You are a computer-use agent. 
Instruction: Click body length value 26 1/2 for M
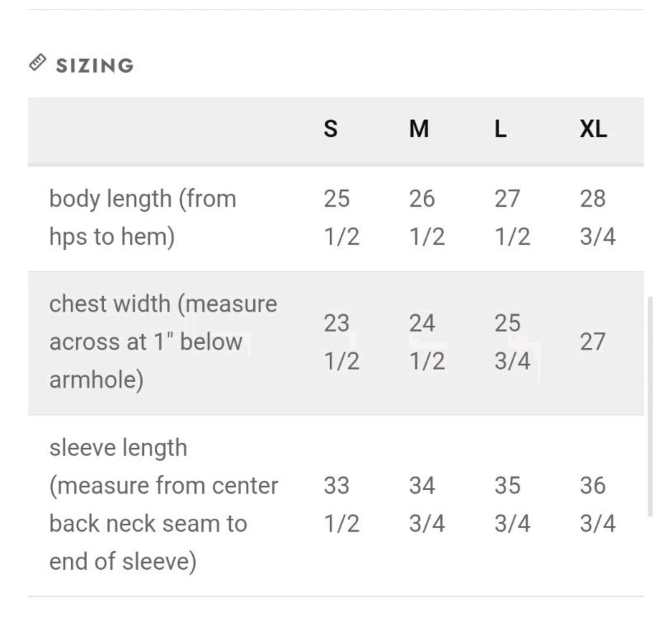coord(427,218)
